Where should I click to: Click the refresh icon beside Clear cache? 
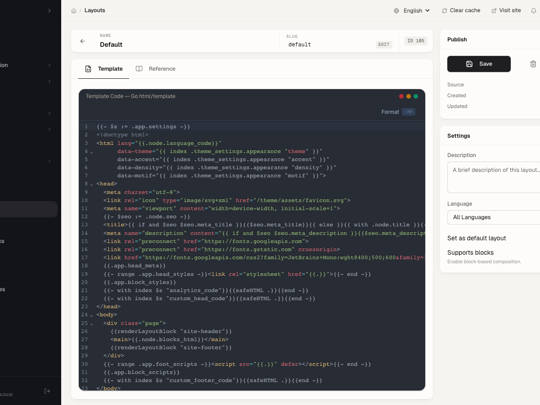click(444, 11)
